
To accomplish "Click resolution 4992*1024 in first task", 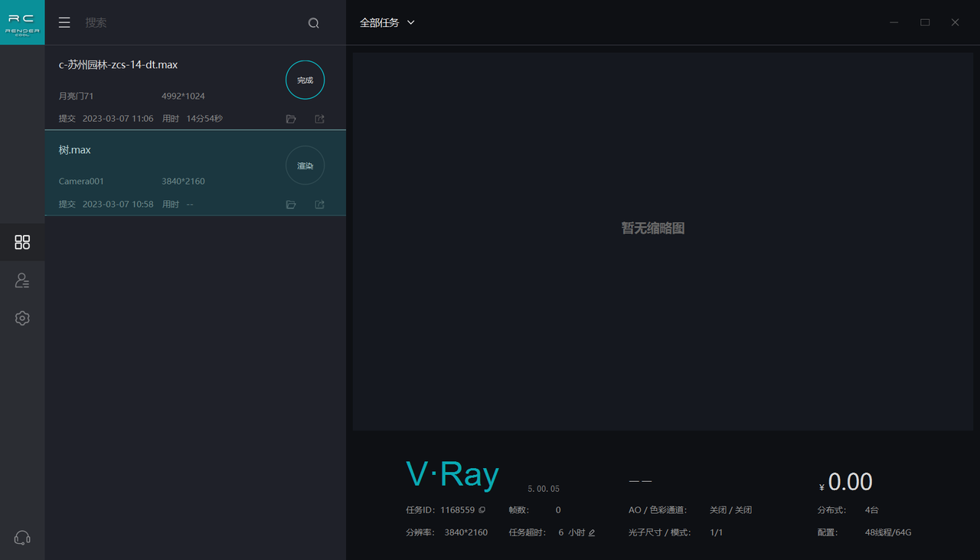I will [x=183, y=97].
